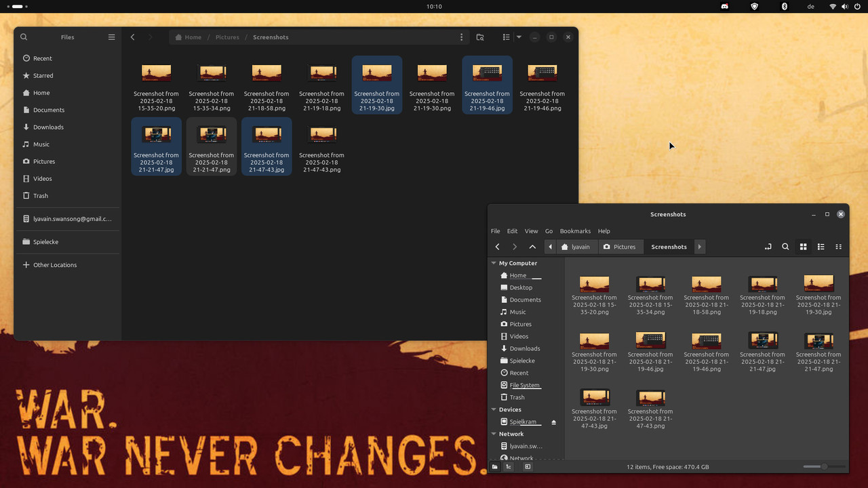Open Activities overview in top bar

pyautogui.click(x=16, y=6)
